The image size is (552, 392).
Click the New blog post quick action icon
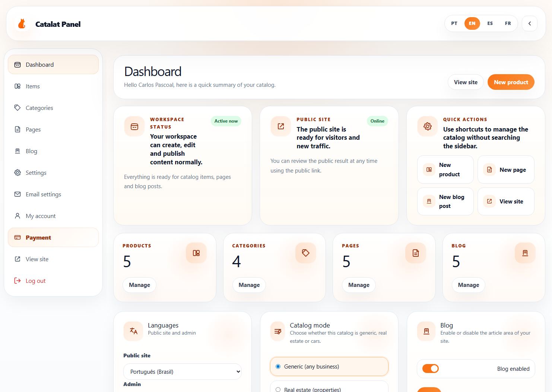429,201
